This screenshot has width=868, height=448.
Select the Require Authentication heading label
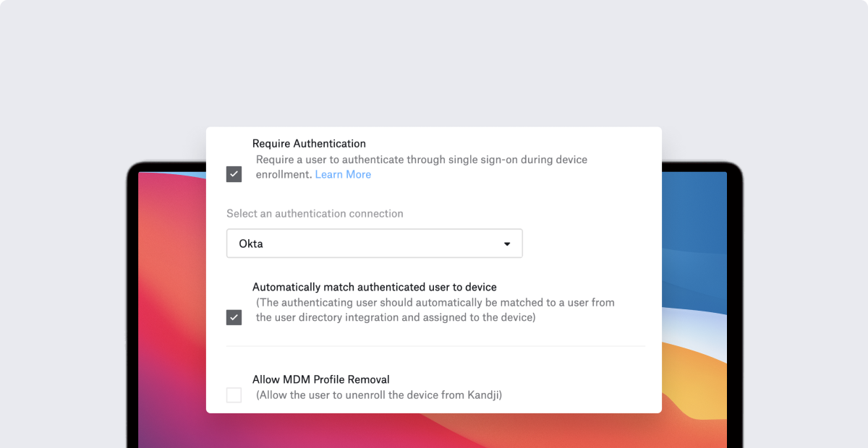[309, 143]
